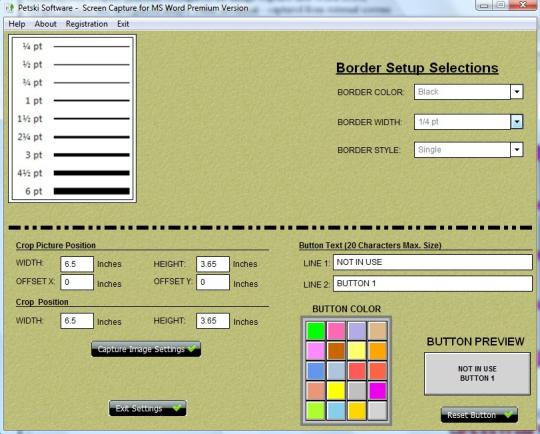The height and width of the screenshot is (434, 540).
Task: Select the sky blue button color swatch
Action: [336, 411]
